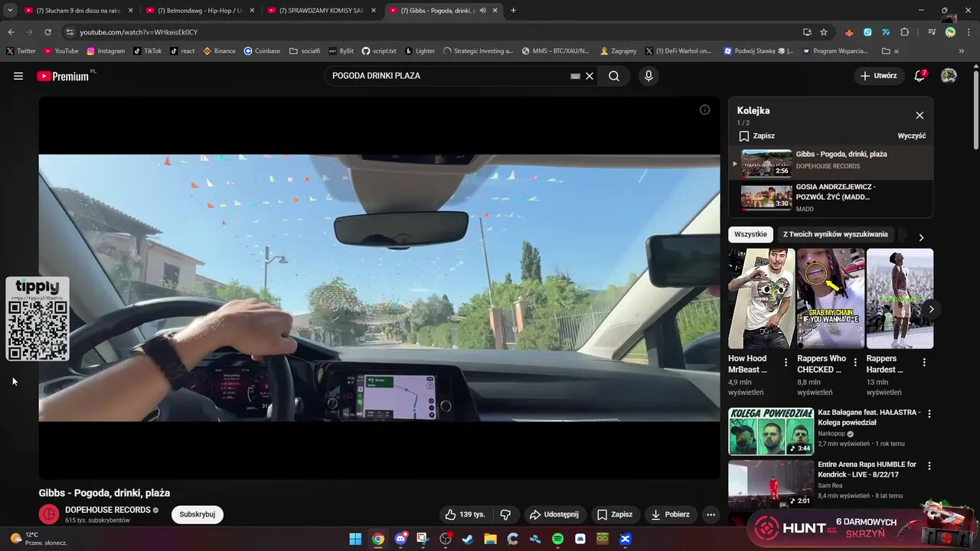Click the Subskrybuj button
Image resolution: width=980 pixels, height=551 pixels.
(198, 514)
